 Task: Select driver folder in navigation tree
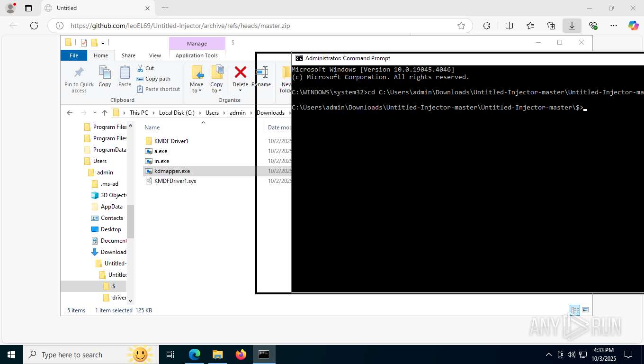click(115, 298)
